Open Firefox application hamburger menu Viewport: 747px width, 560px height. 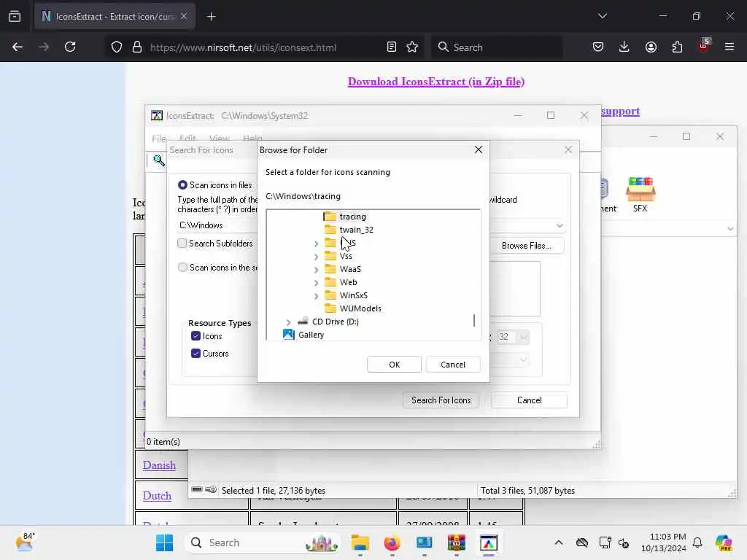click(729, 47)
